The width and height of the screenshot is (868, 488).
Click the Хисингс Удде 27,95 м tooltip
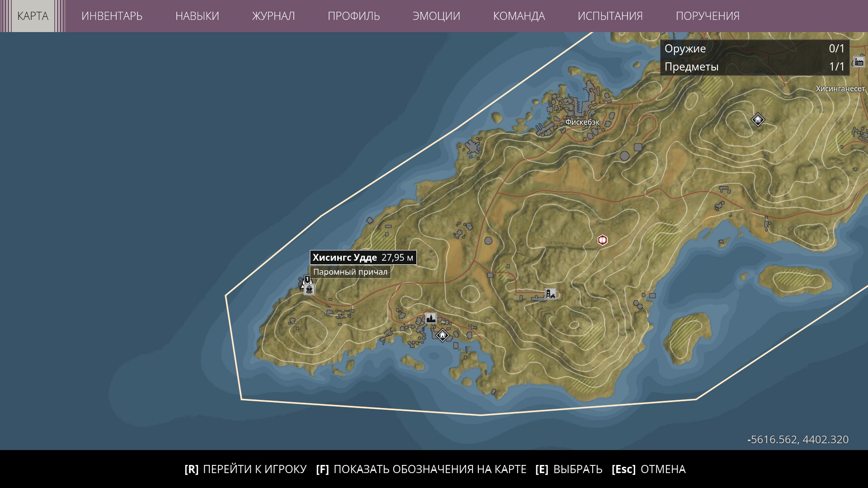coord(363,258)
